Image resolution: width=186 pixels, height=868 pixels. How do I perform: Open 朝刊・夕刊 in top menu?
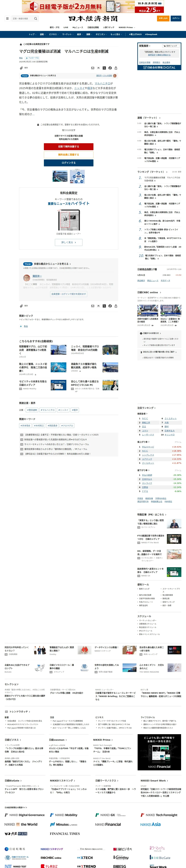[x=54, y=27]
